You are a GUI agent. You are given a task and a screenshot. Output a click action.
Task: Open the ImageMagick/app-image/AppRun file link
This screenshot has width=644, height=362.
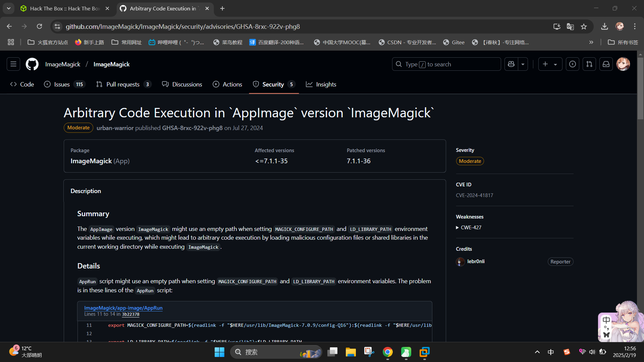click(x=123, y=308)
